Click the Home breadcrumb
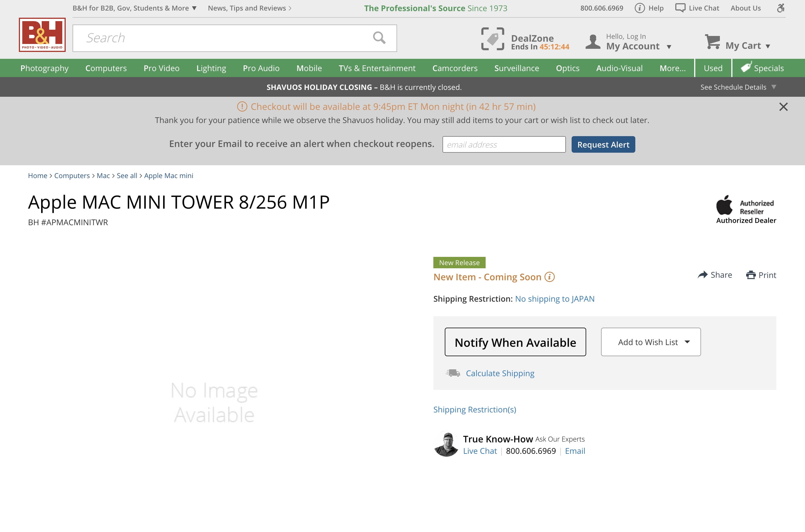 click(37, 176)
